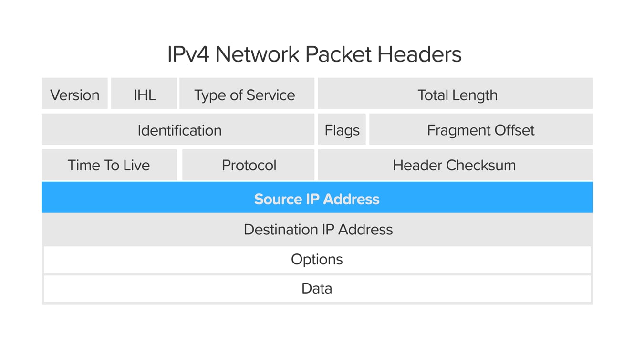Click the Protocol field box
The image size is (644, 358).
tap(249, 165)
